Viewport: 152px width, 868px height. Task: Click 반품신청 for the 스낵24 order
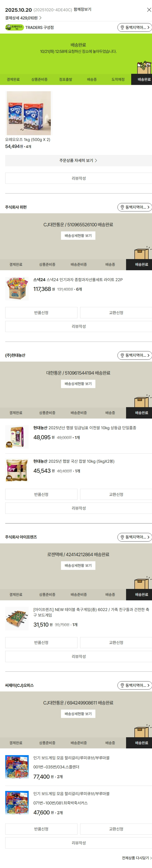tap(41, 313)
